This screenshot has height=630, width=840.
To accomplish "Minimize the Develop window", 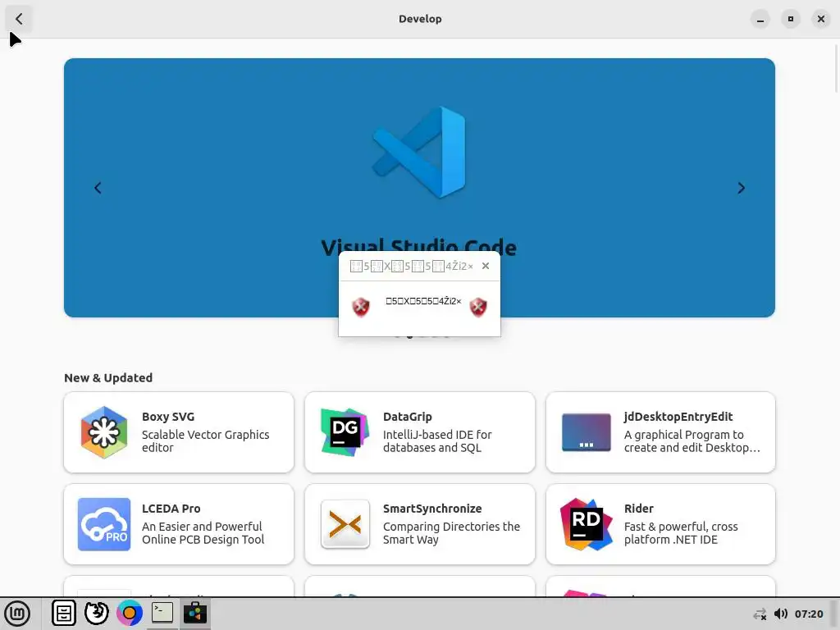I will pyautogui.click(x=760, y=19).
